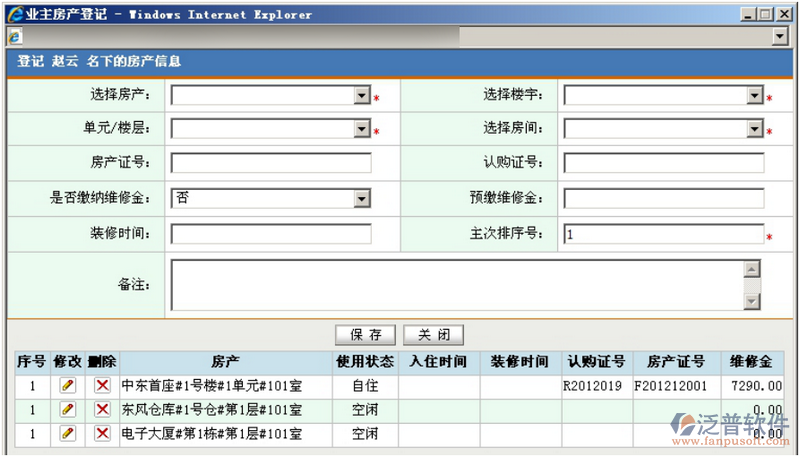Screen dimensions: 800x457
Task: Click the 备注 scrollbar down arrow
Action: (752, 301)
